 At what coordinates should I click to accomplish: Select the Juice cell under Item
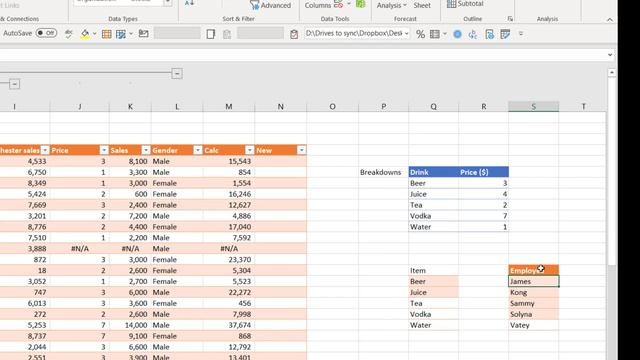click(x=433, y=292)
